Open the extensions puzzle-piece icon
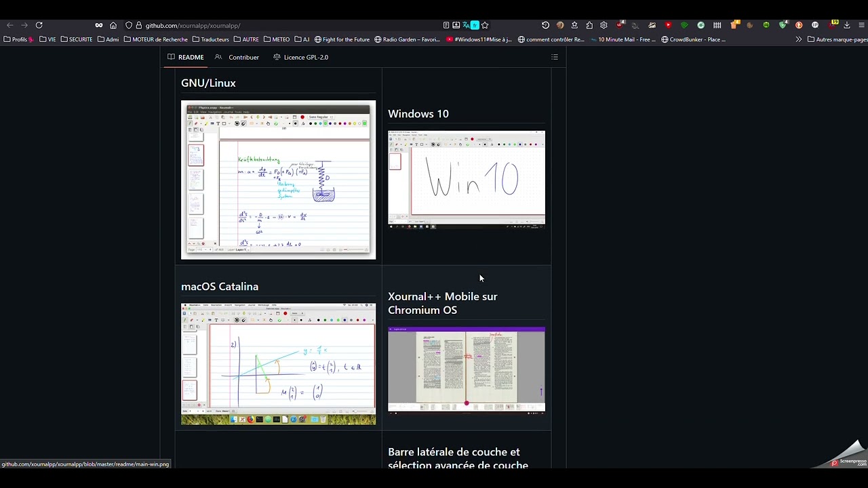Screen dimensions: 868x488 (x=589, y=25)
